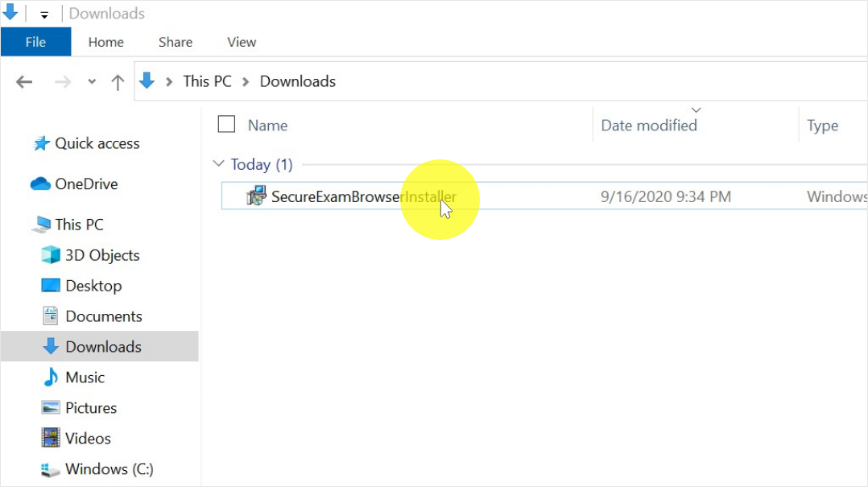The height and width of the screenshot is (487, 868).
Task: Open Documents folder in sidebar
Action: (x=104, y=316)
